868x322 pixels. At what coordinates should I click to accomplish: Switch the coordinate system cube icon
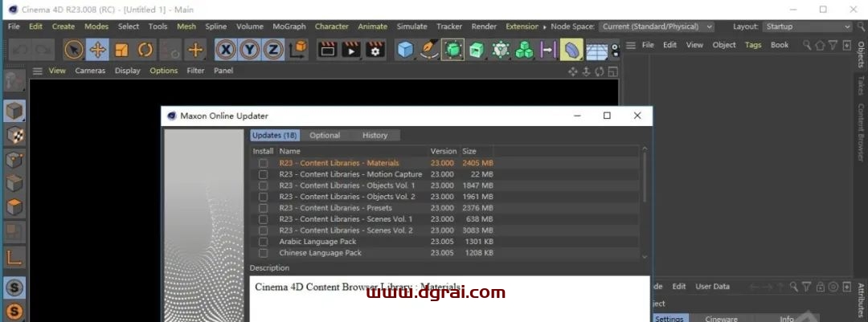coord(298,50)
